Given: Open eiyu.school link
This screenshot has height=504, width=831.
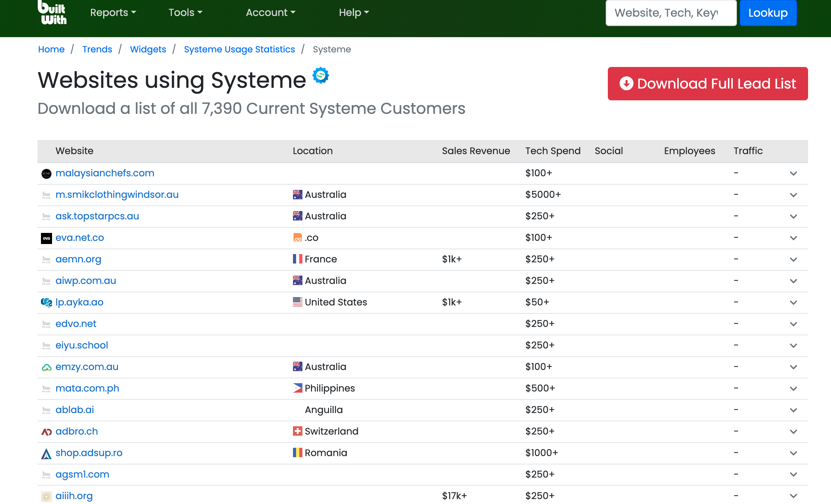Looking at the screenshot, I should (82, 345).
